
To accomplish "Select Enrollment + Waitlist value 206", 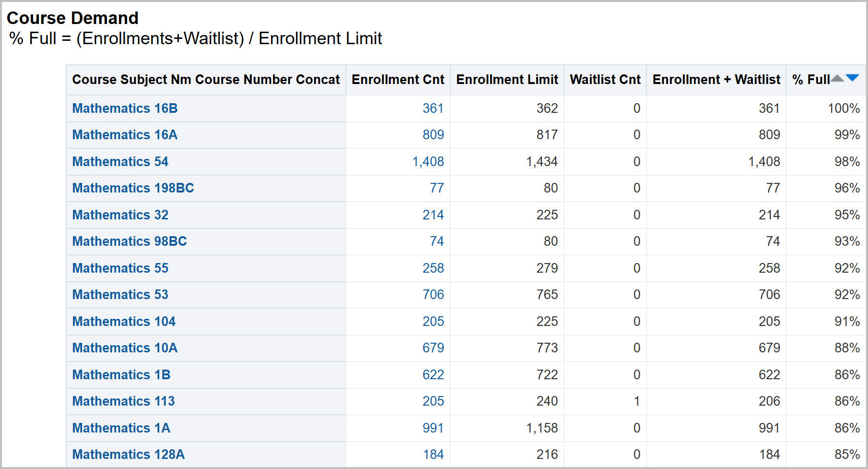I will pos(769,401).
